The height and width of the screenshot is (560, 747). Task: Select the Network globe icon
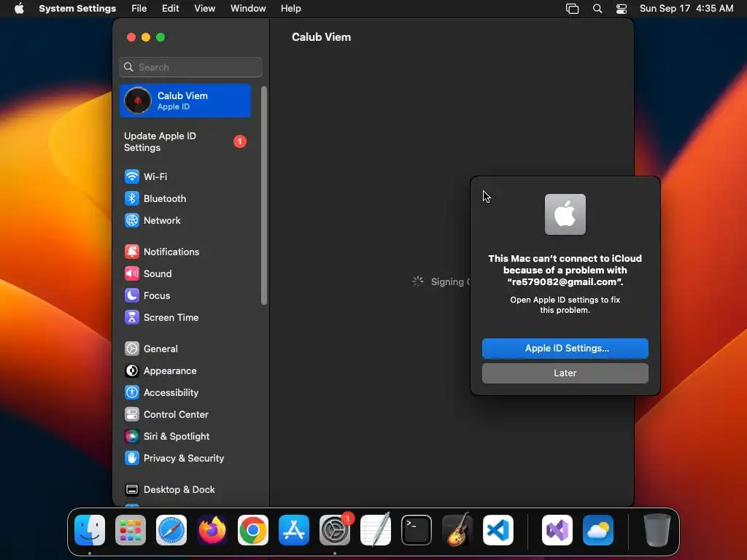[132, 220]
